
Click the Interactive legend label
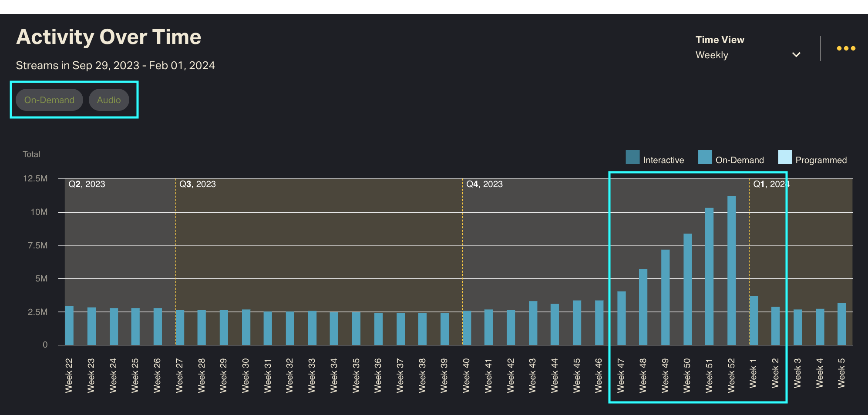(x=663, y=160)
